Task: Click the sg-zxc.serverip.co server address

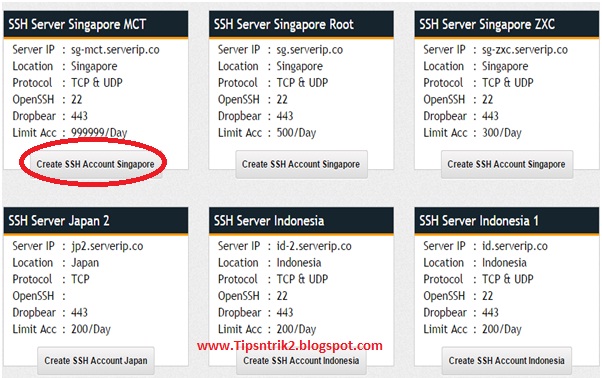Action: coord(525,50)
